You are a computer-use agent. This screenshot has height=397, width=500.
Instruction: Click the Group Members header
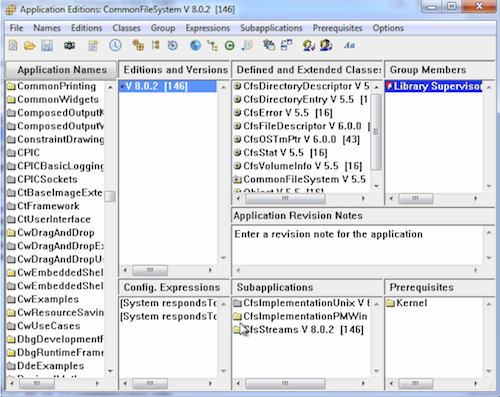pyautogui.click(x=439, y=70)
